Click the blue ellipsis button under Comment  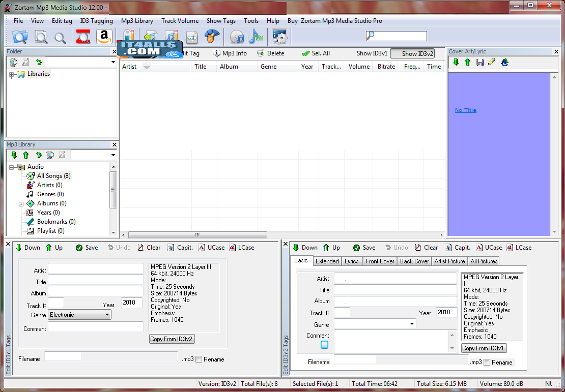click(324, 345)
